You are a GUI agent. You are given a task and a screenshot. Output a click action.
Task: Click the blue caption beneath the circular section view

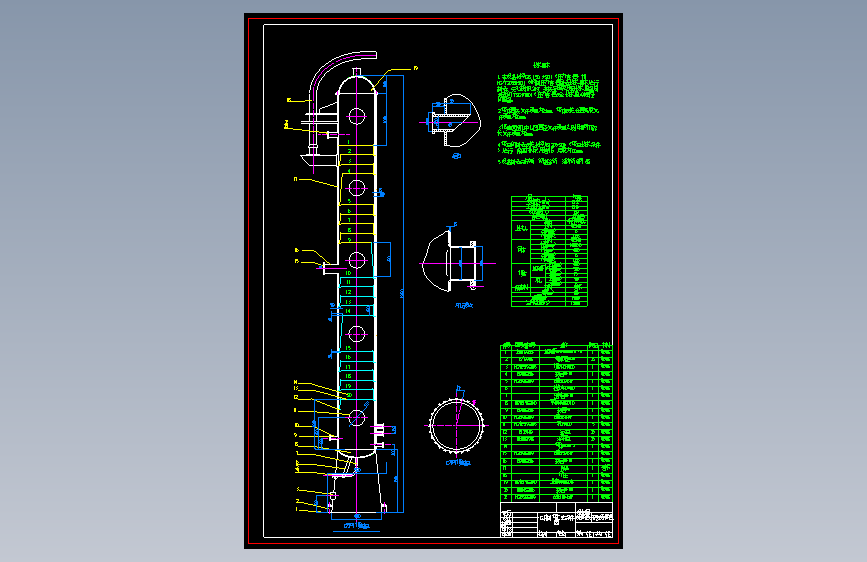[458, 463]
